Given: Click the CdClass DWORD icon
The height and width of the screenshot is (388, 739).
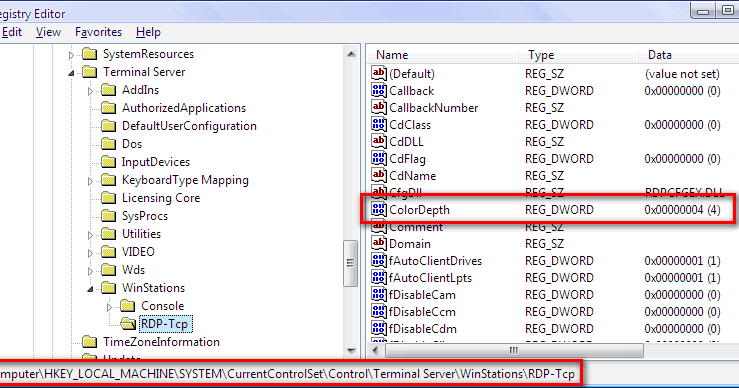Looking at the screenshot, I should [379, 124].
